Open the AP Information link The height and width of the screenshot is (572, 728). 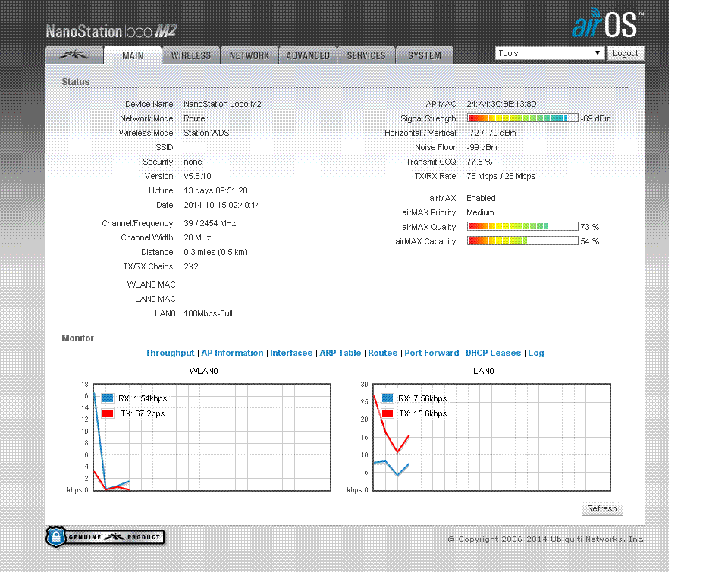tap(232, 353)
